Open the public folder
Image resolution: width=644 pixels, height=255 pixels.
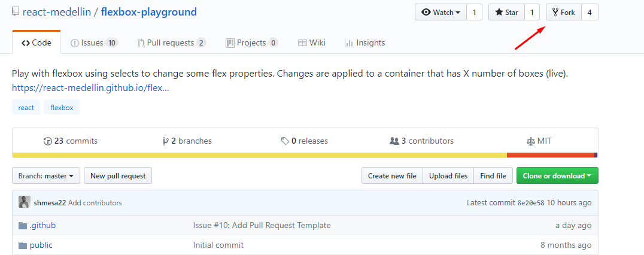[x=41, y=245]
